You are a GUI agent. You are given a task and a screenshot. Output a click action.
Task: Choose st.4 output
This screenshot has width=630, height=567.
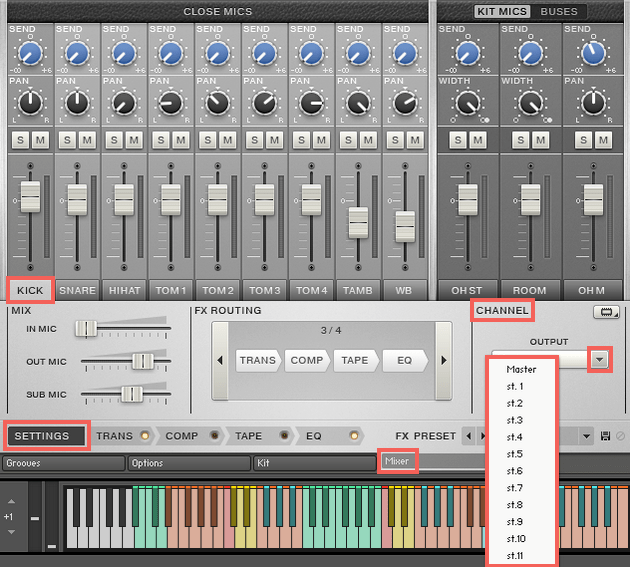(521, 437)
